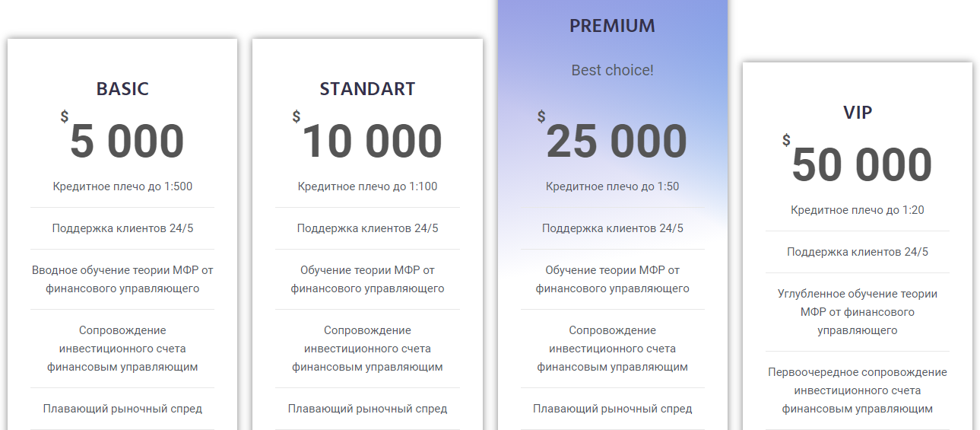Choose the PREMIUM plan heading
The width and height of the screenshot is (980, 430).
pos(612,26)
